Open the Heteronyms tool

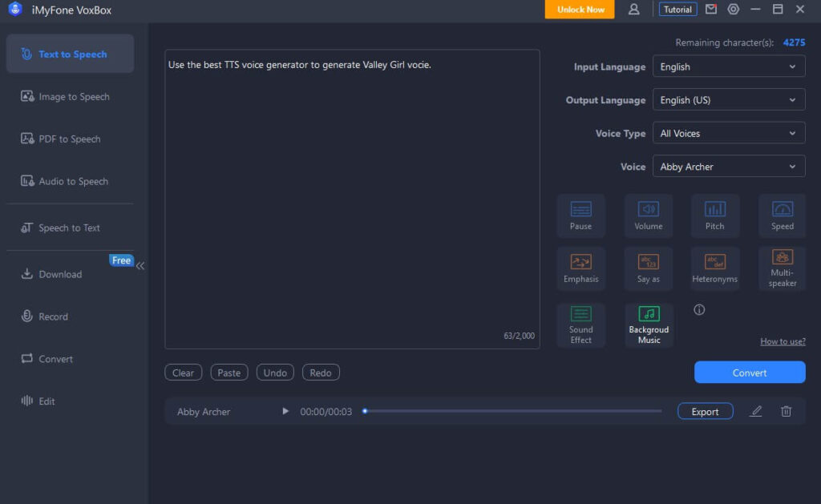coord(714,268)
